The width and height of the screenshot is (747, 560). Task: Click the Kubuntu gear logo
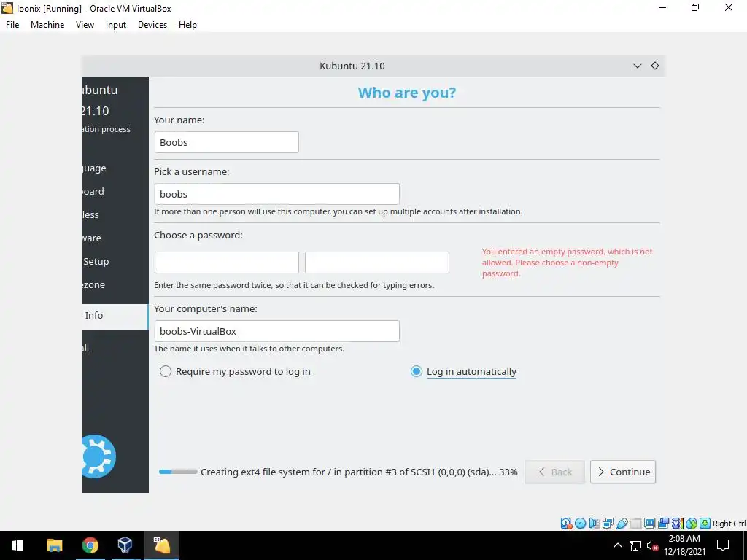point(98,456)
